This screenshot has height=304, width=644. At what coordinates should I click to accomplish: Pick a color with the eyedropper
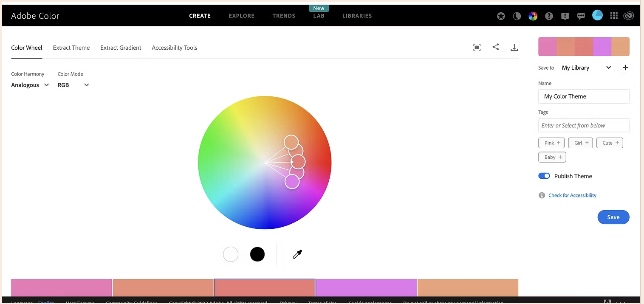pyautogui.click(x=297, y=254)
